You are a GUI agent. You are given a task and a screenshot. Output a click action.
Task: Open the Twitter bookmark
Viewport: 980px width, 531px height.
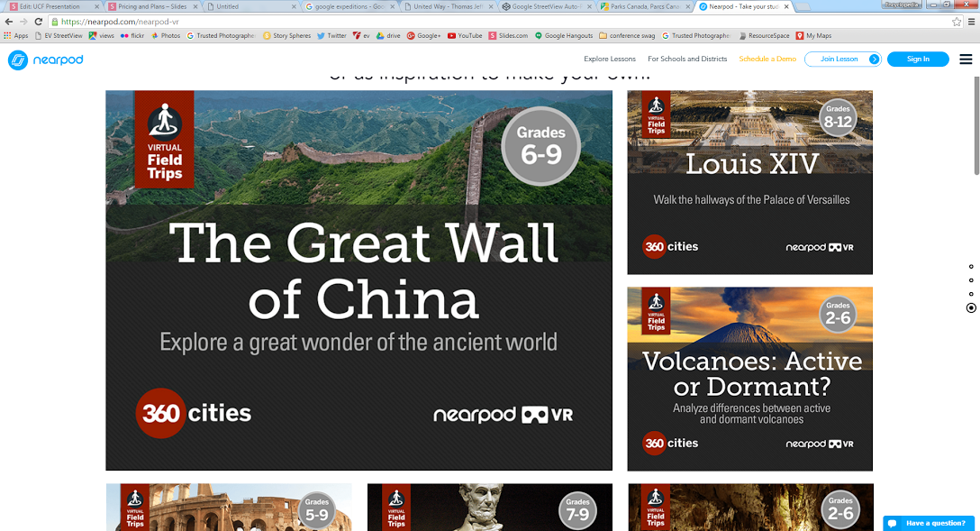point(331,36)
